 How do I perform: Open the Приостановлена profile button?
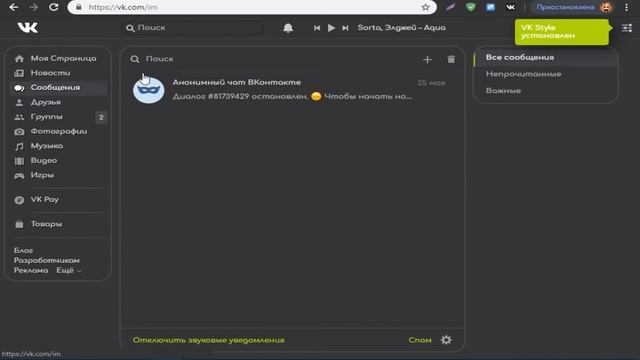click(573, 7)
